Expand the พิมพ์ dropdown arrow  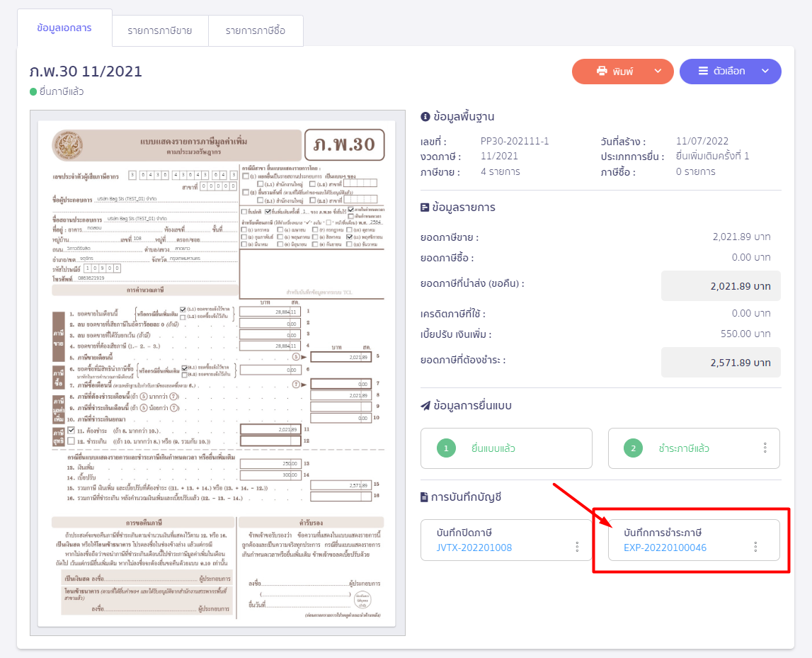click(658, 72)
